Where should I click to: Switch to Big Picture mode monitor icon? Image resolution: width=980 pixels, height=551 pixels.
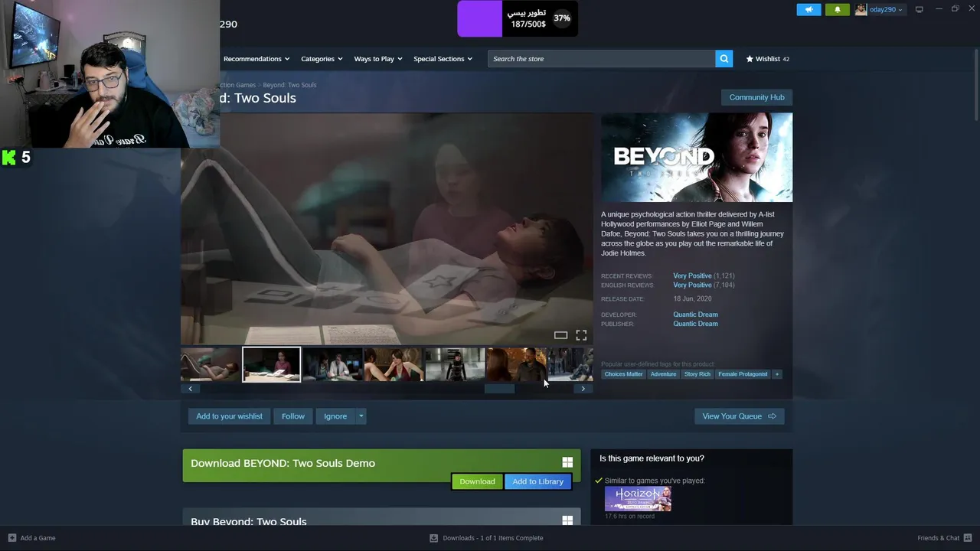point(919,9)
